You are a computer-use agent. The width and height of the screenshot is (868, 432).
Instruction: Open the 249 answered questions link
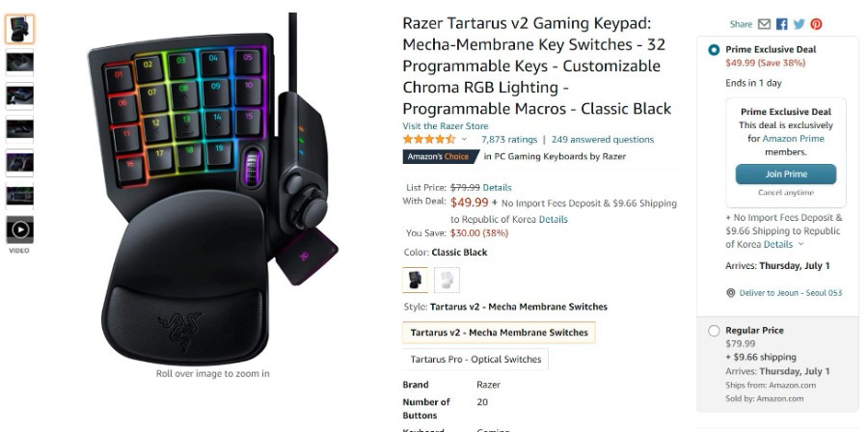602,140
